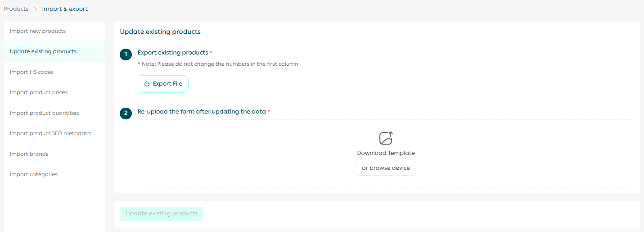Open Import product quantities
Screen dimensions: 644x232
coord(44,113)
